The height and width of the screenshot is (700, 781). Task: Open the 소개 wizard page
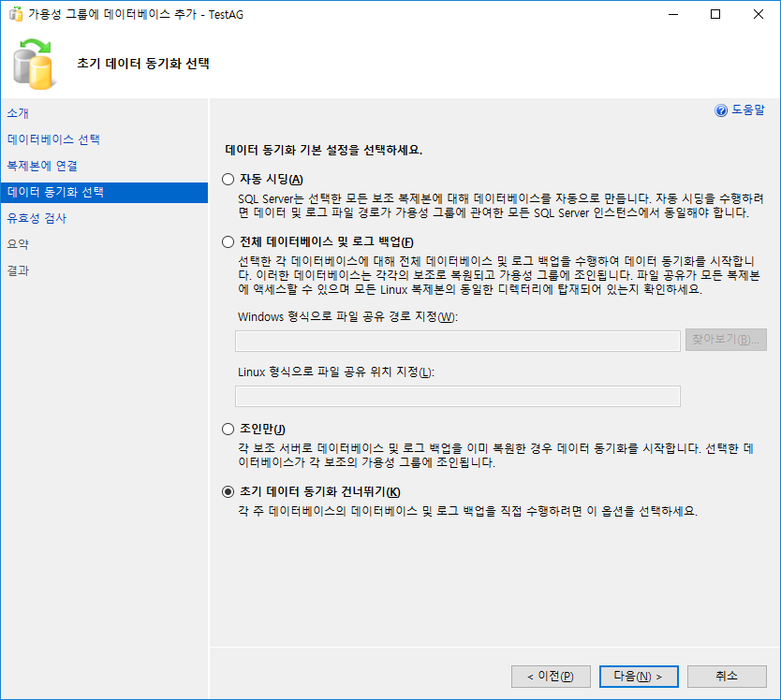18,113
